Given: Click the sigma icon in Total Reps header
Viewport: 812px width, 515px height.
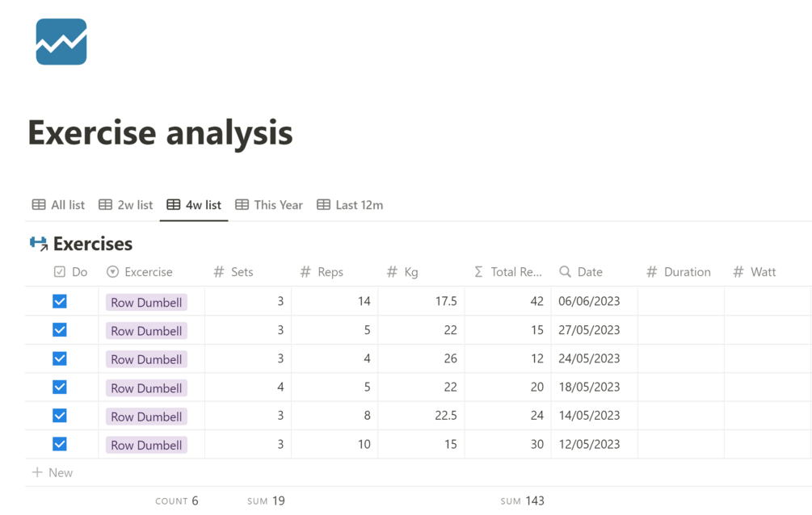Looking at the screenshot, I should click(478, 272).
